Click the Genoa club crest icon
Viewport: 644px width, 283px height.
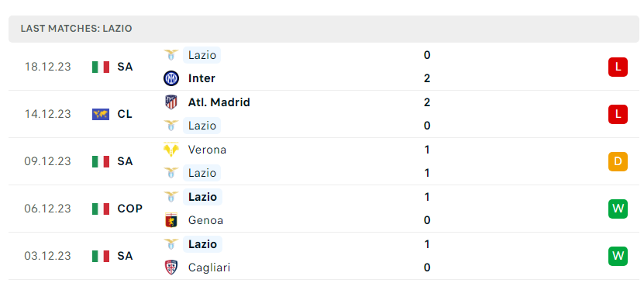coord(170,220)
